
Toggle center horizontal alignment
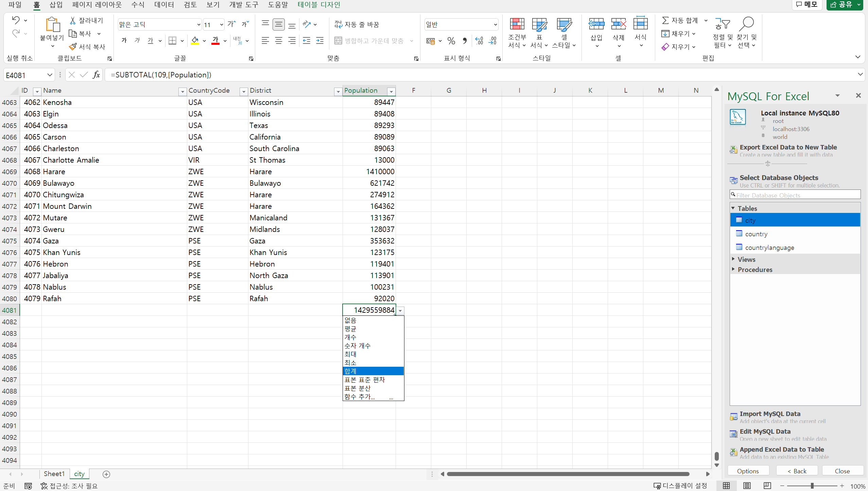point(279,41)
